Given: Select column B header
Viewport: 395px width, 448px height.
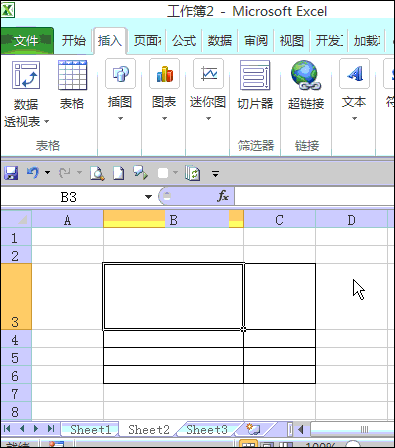Looking at the screenshot, I should pyautogui.click(x=173, y=220).
